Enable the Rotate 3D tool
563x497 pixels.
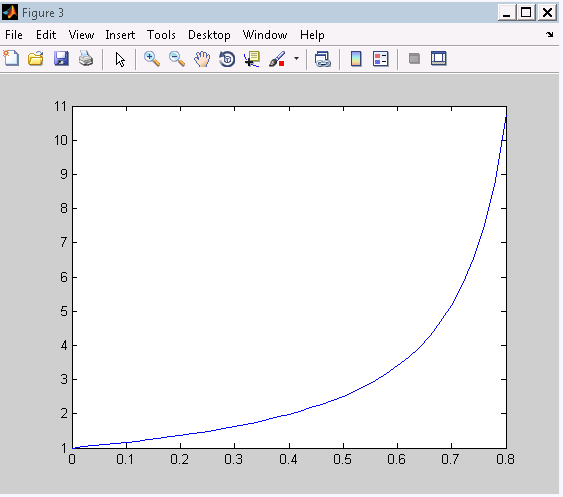click(x=227, y=59)
